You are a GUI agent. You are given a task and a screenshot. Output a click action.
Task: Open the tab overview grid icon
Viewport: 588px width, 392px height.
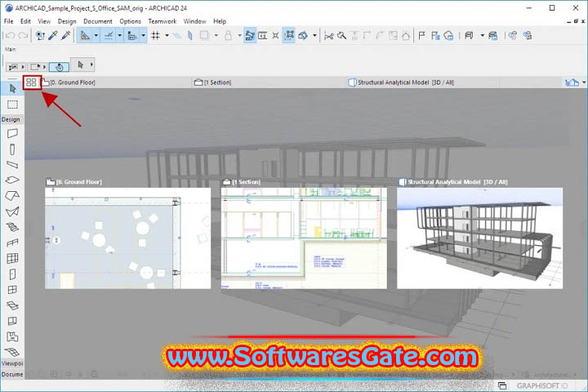coord(32,82)
